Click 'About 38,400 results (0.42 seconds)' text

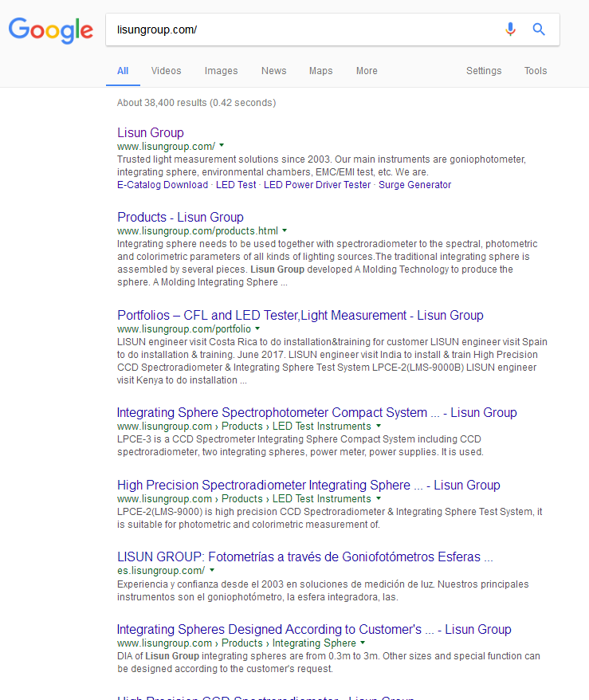(x=196, y=103)
